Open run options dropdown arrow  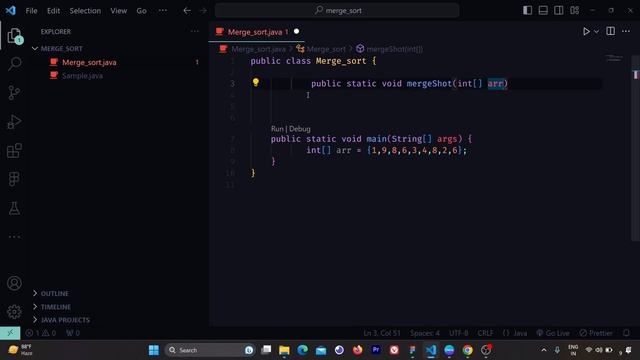coord(596,31)
